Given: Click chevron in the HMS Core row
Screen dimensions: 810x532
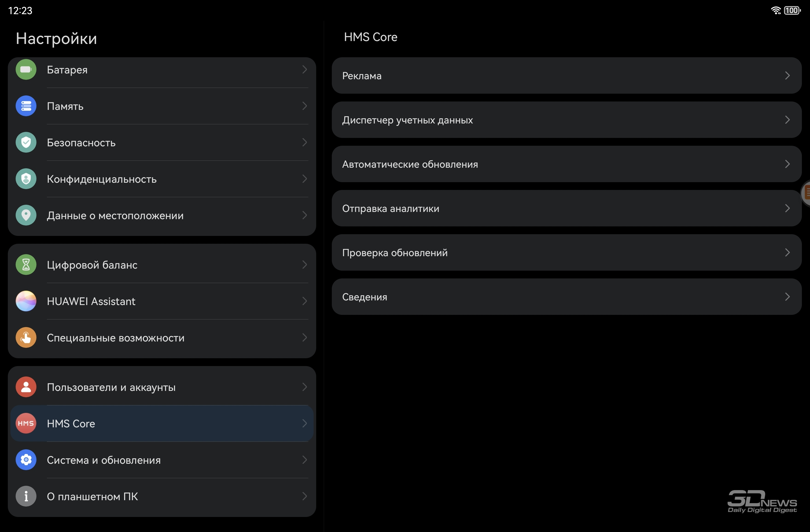Looking at the screenshot, I should (x=305, y=424).
